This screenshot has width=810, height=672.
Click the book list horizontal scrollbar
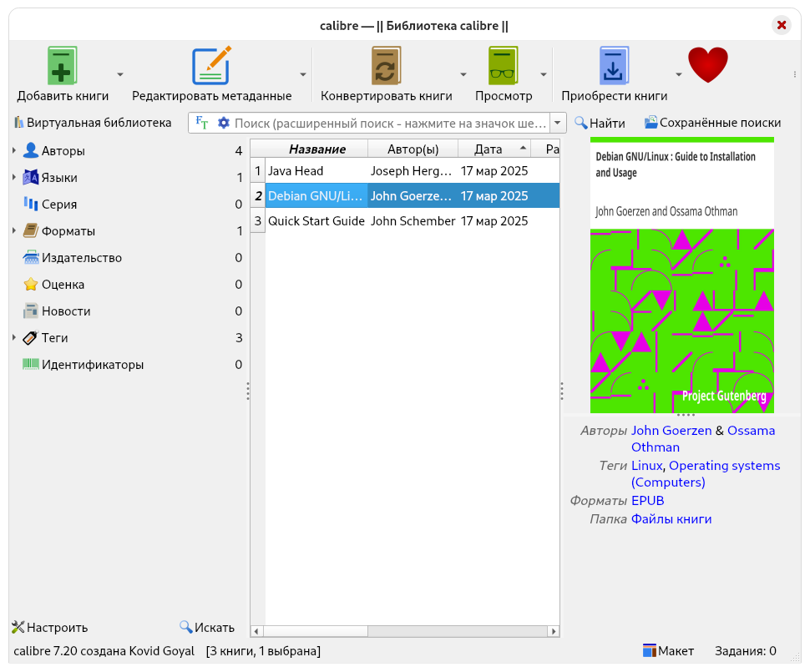click(315, 630)
